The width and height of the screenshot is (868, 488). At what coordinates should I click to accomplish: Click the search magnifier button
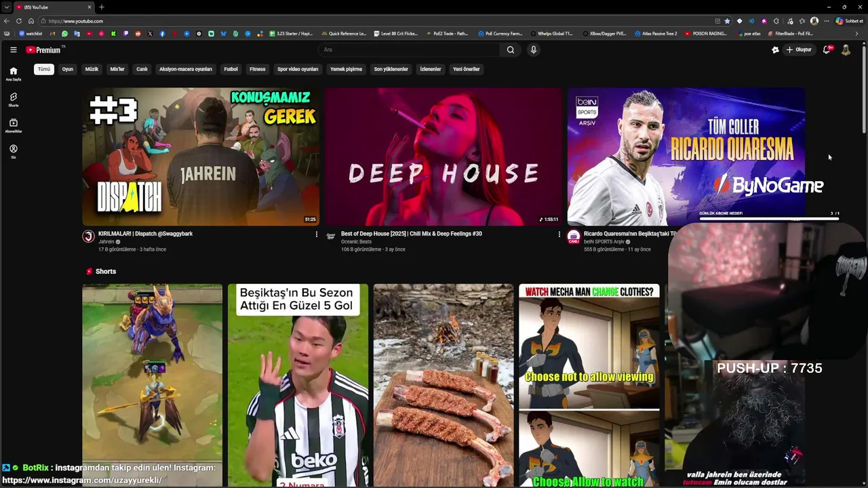[511, 49]
